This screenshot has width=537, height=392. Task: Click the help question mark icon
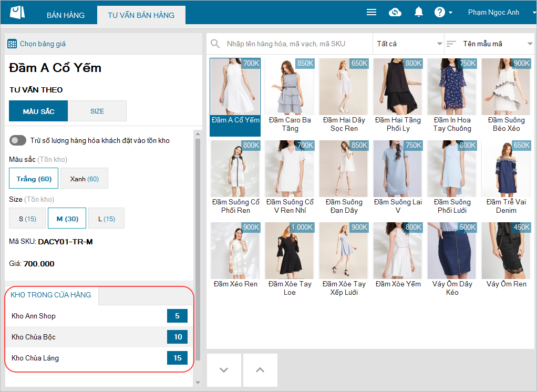pos(440,12)
